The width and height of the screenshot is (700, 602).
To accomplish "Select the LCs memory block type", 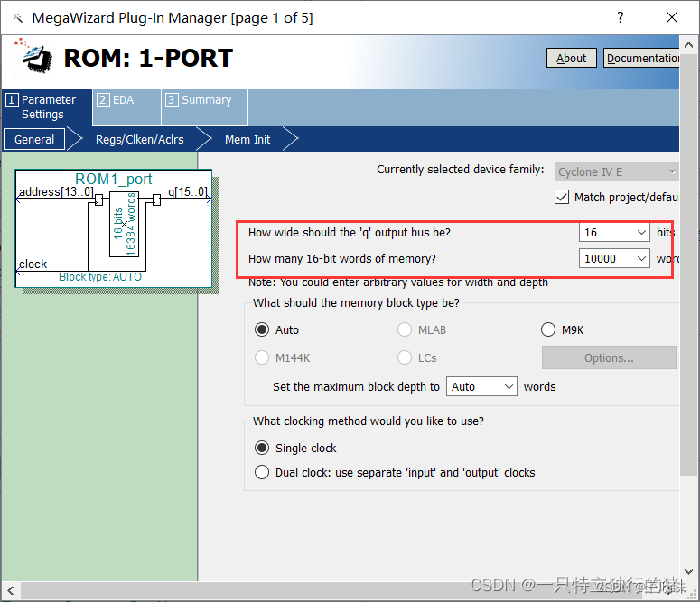I will (x=405, y=357).
